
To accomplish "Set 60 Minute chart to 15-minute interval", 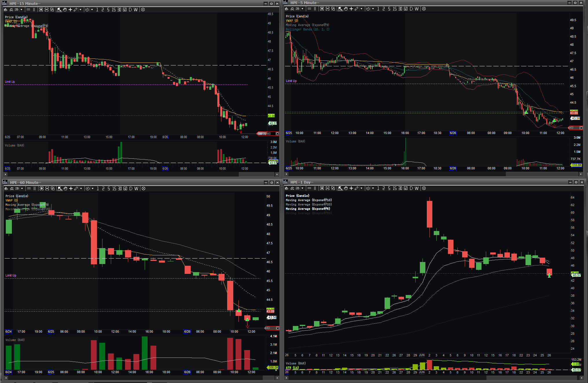I will point(114,188).
